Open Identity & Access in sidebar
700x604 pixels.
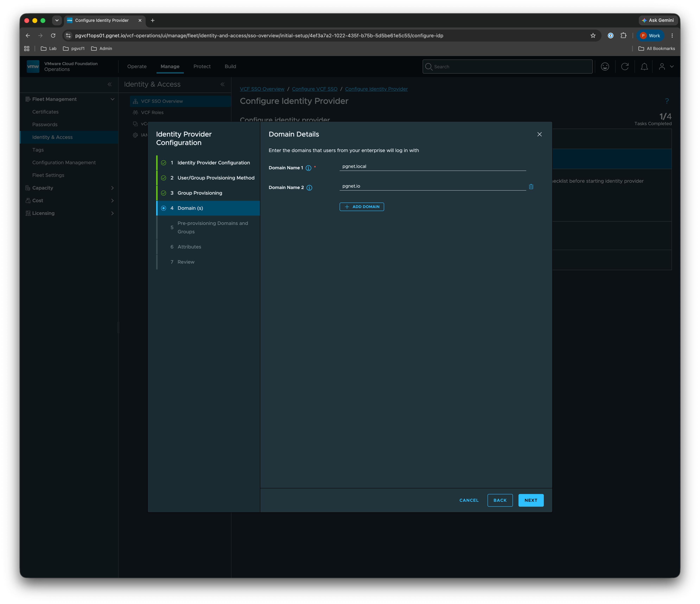point(69,137)
